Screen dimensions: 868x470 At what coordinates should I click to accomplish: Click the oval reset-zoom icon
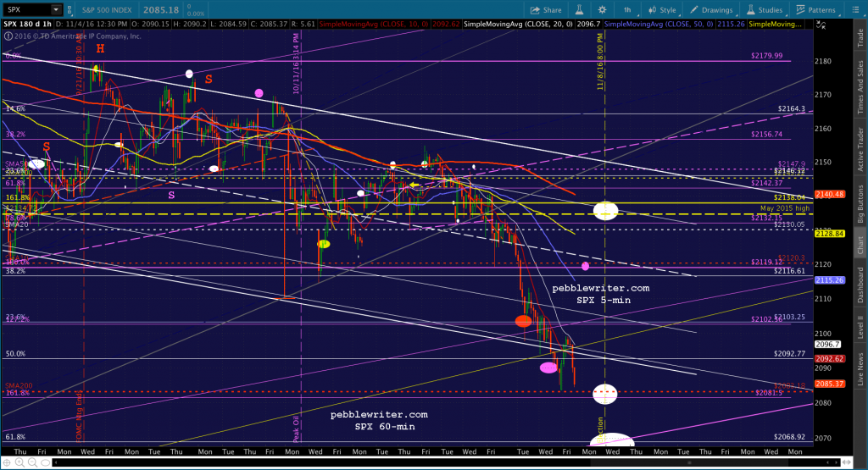[x=46, y=462]
